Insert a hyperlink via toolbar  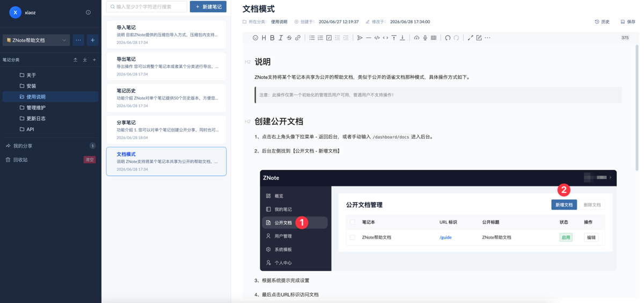coord(298,38)
